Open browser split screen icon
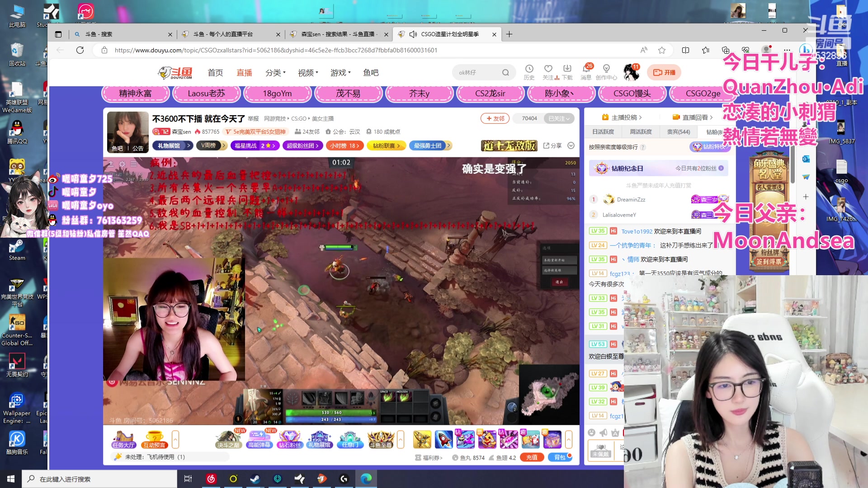868x488 pixels. (x=685, y=50)
